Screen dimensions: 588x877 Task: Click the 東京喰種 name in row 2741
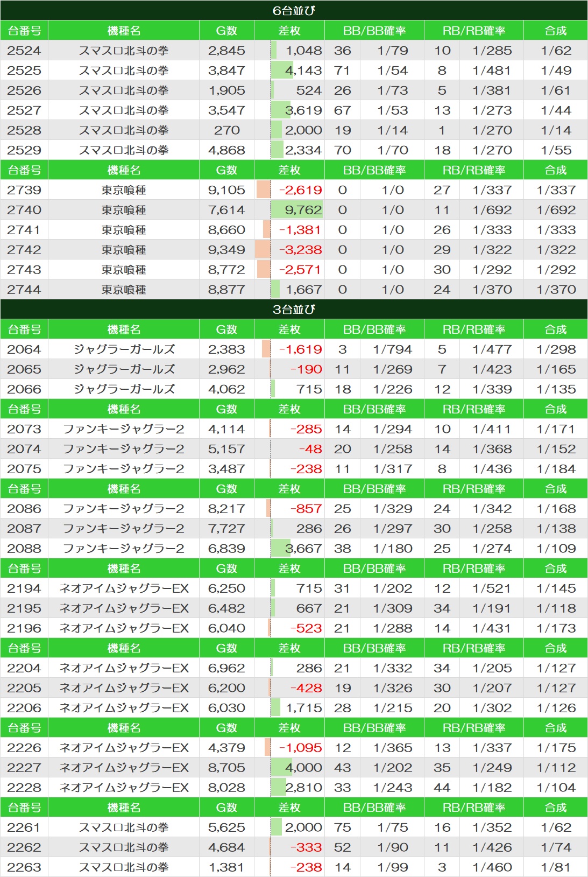(x=124, y=230)
